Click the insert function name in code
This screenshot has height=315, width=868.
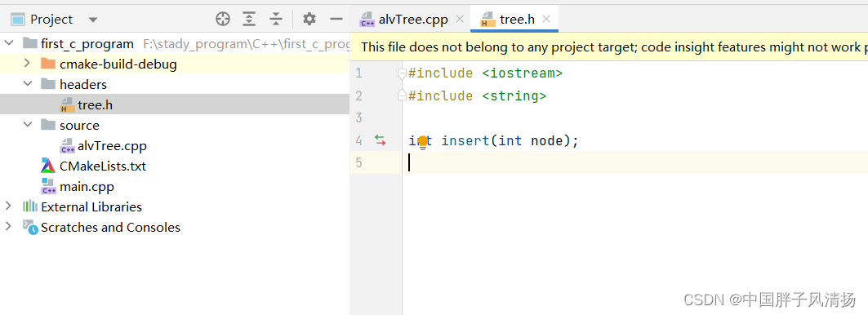(x=465, y=140)
